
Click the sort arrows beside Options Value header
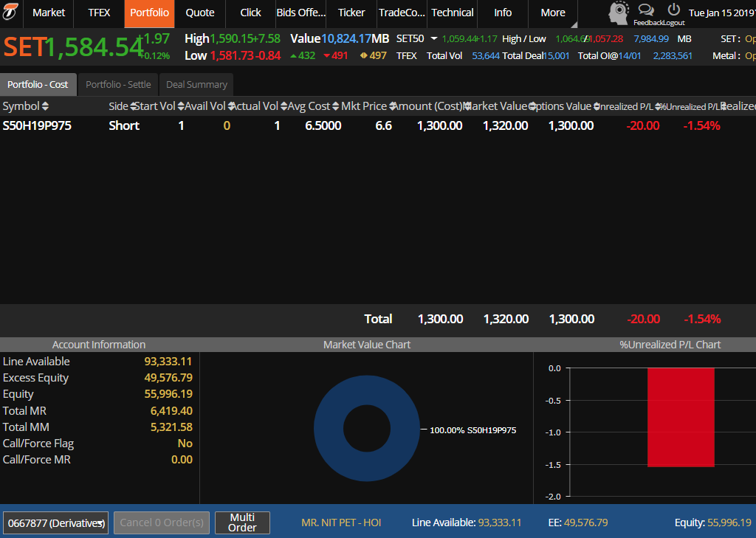tap(597, 106)
